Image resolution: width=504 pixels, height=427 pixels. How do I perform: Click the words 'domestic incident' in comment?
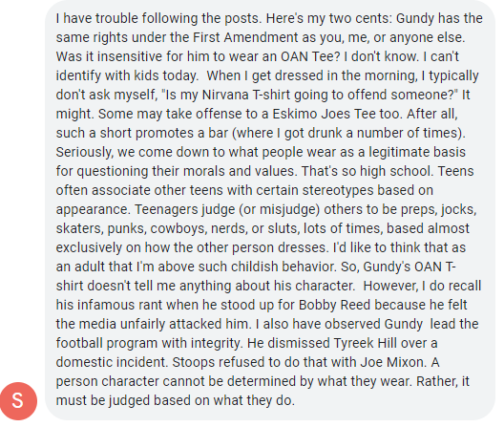pyautogui.click(x=112, y=362)
